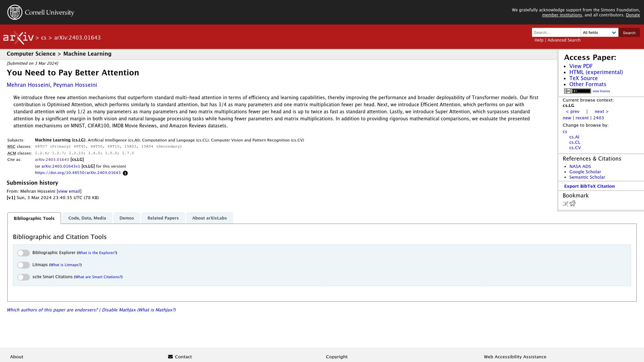Open HTML (experimental) version
The image size is (644, 362).
coord(596,72)
